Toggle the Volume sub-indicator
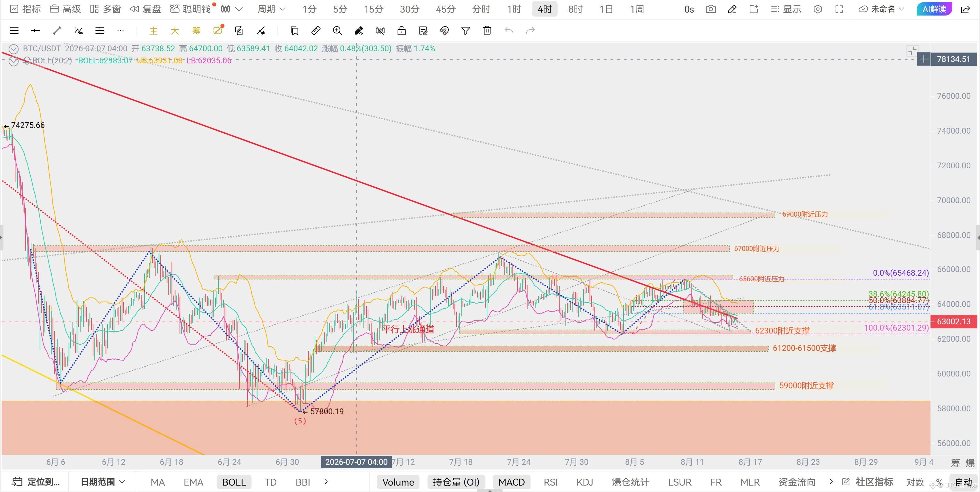 coord(398,482)
